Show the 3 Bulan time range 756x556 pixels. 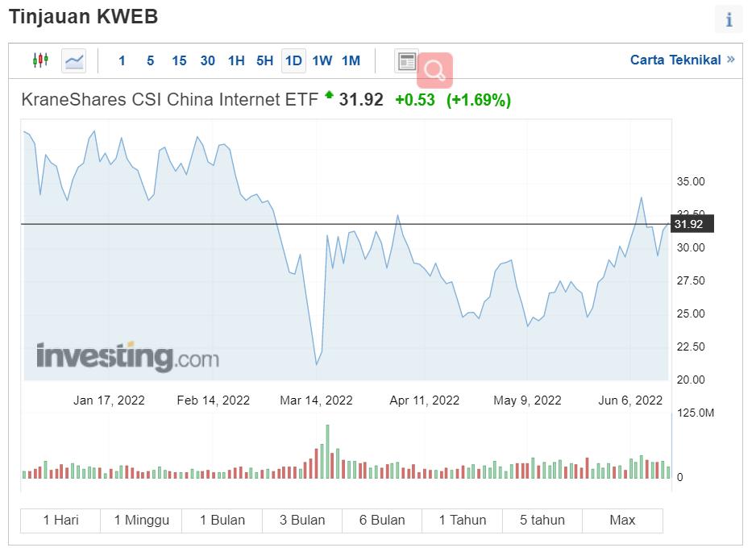click(302, 521)
